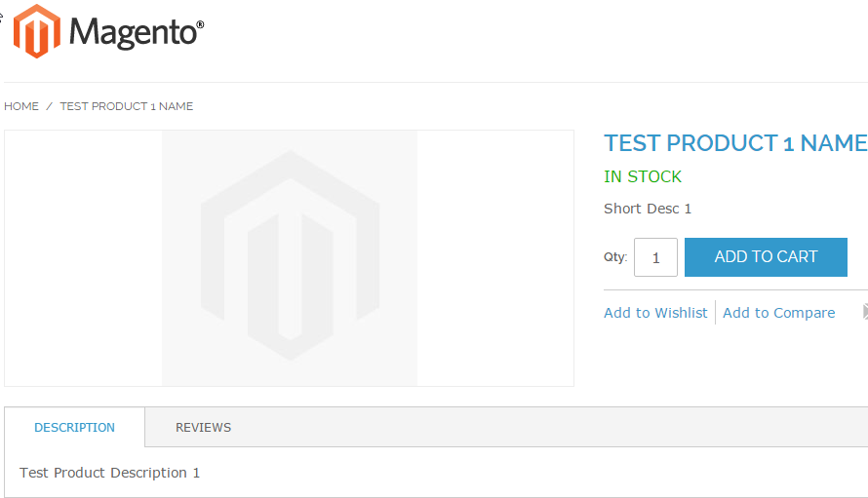This screenshot has height=498, width=868.
Task: Click the green IN STOCK availability label
Action: pos(643,176)
